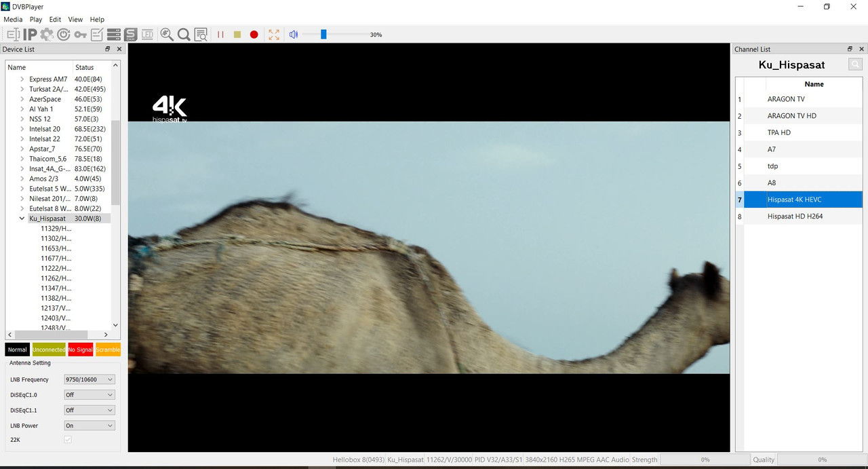Click the reboot power toolbar icon
Image resolution: width=868 pixels, height=469 pixels.
64,35
